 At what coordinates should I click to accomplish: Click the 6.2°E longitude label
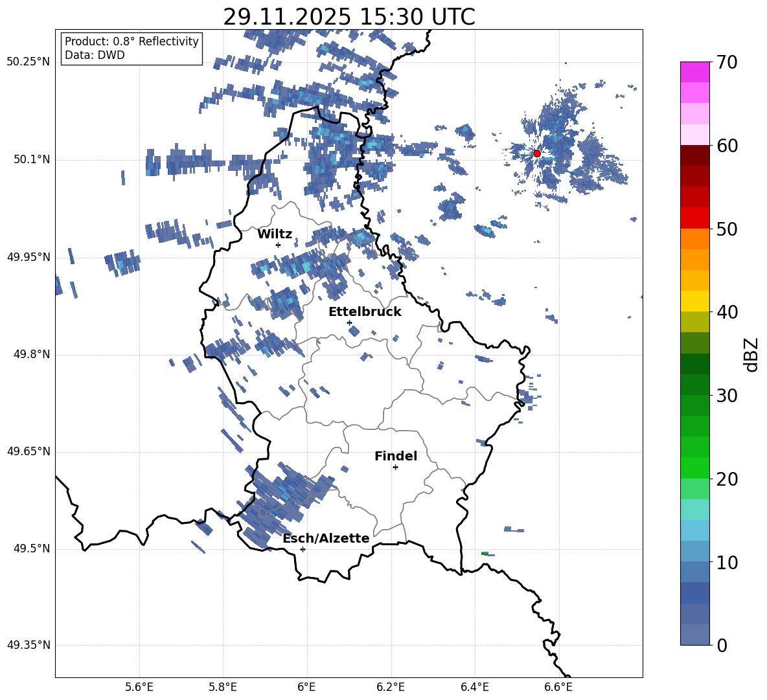tap(391, 687)
